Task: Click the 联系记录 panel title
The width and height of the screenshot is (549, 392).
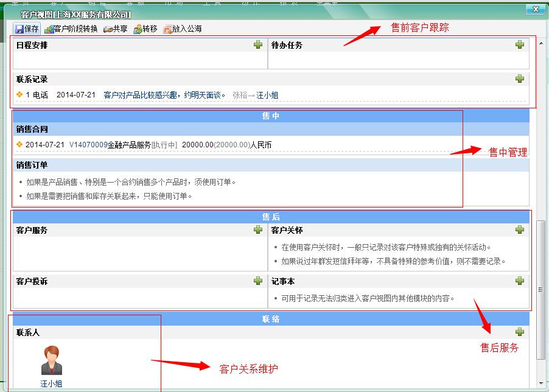Action: pyautogui.click(x=32, y=79)
